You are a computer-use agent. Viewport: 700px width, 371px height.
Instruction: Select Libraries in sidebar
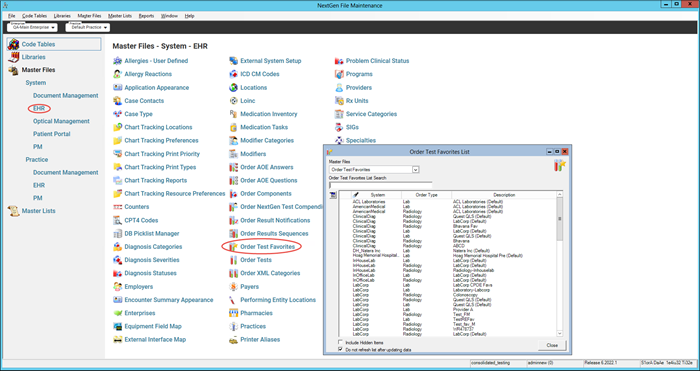[x=33, y=57]
